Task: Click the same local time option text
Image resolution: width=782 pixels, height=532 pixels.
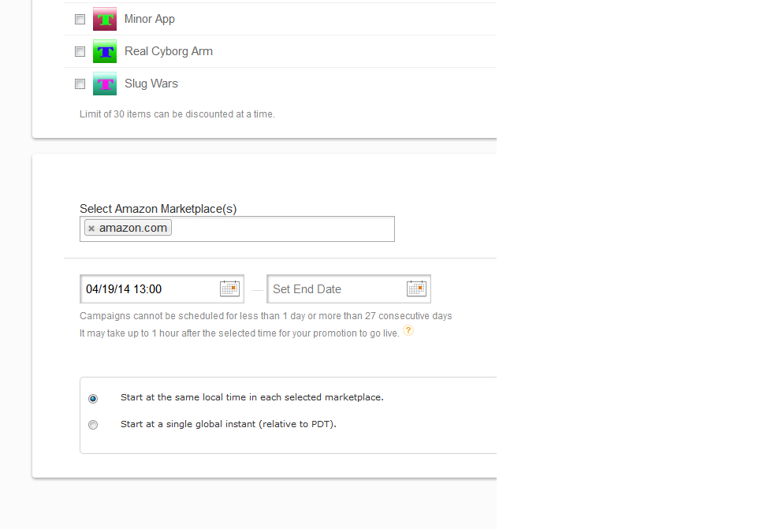Action: click(251, 397)
